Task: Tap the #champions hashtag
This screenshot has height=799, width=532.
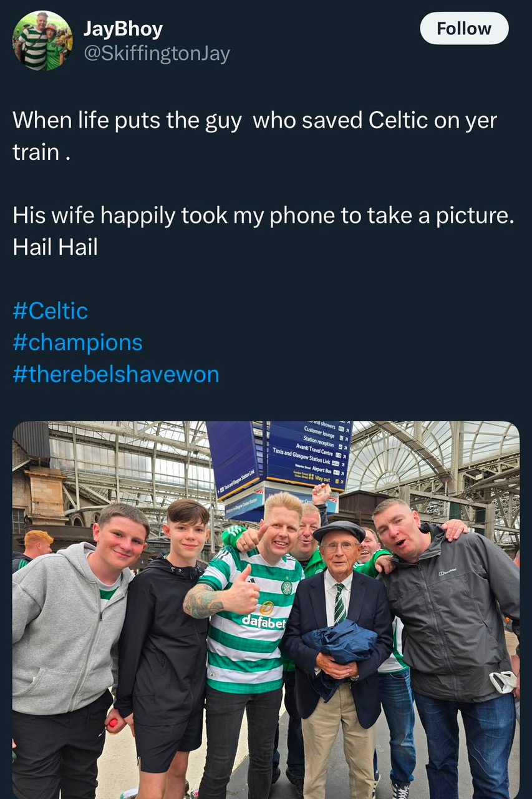Action: coord(77,343)
